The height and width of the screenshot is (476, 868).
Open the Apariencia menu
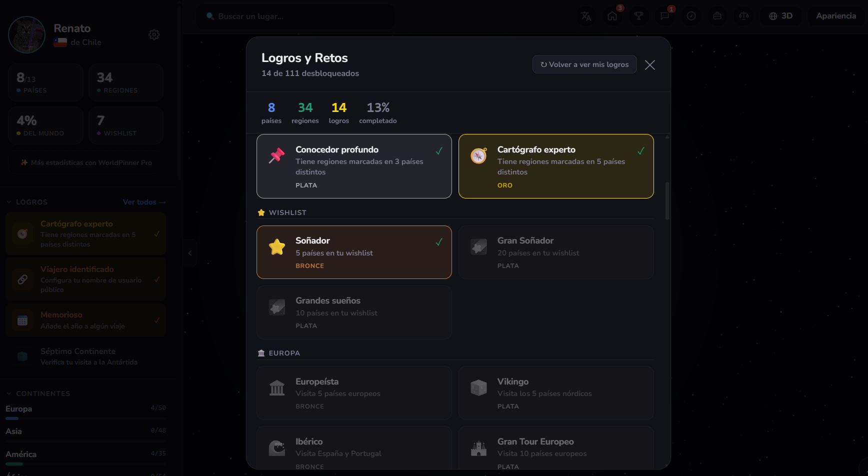tap(836, 16)
